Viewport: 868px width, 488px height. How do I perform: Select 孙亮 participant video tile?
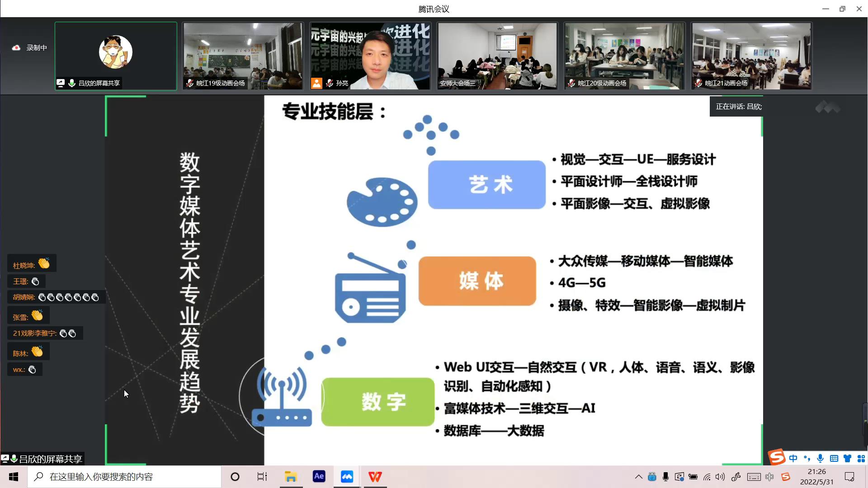tap(370, 56)
